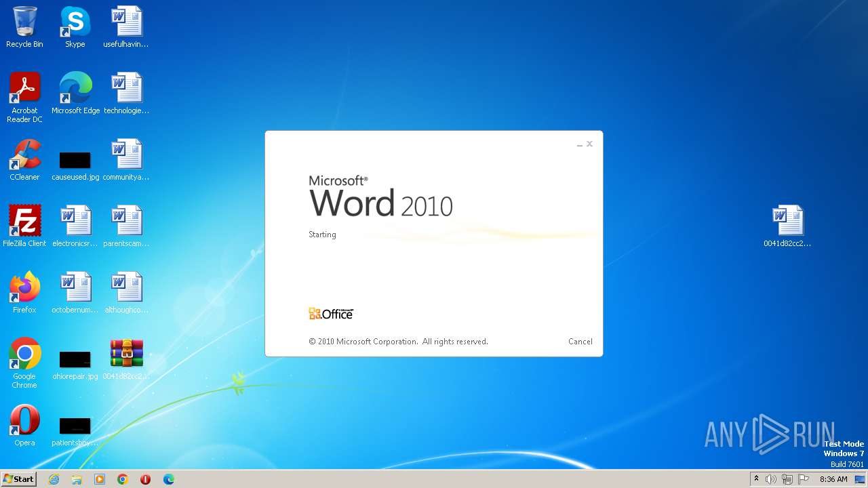Open Windows Explorer folder in taskbar
The height and width of the screenshot is (488, 868).
[77, 479]
